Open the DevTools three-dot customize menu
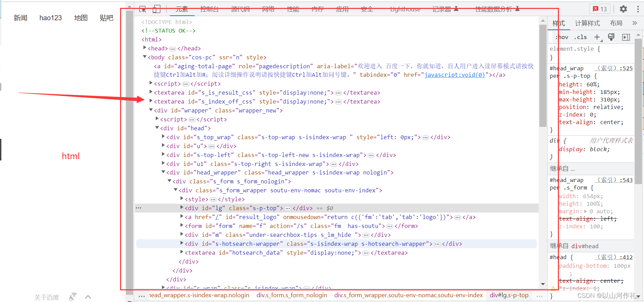644x302 pixels. [638, 9]
